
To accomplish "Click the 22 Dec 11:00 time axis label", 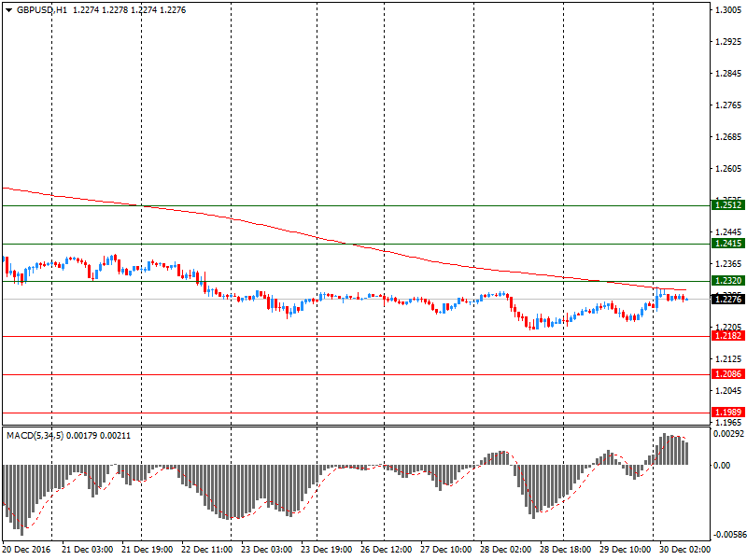I will click(x=207, y=550).
